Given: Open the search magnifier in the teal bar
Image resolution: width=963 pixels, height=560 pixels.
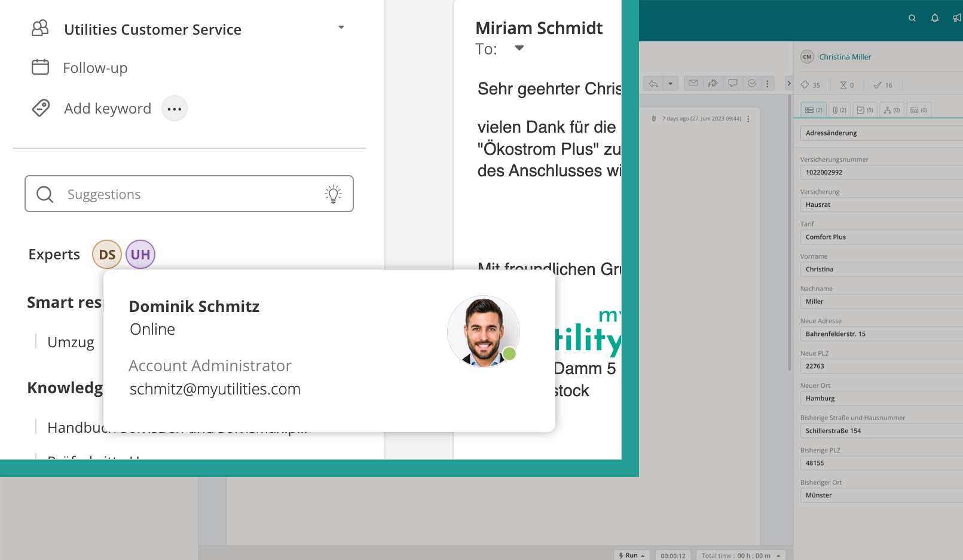Looking at the screenshot, I should (x=912, y=18).
